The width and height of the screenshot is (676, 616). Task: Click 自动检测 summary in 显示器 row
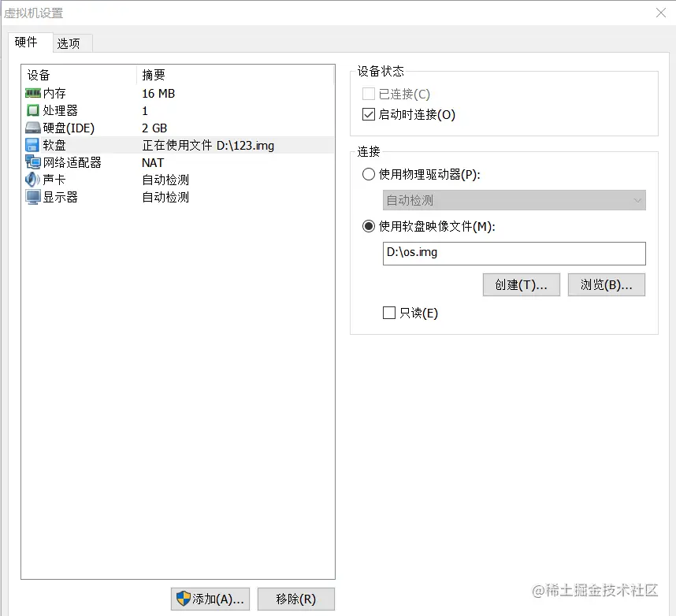pos(165,197)
